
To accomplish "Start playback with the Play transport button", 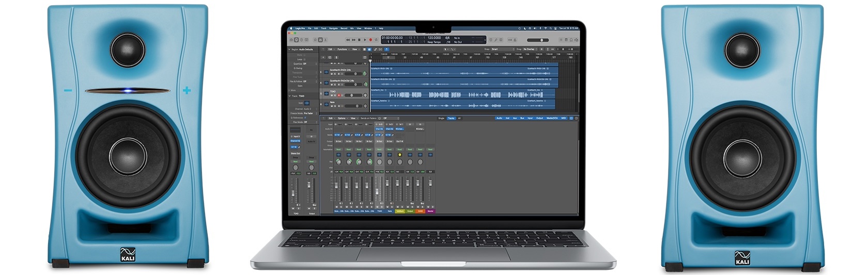I will point(365,40).
